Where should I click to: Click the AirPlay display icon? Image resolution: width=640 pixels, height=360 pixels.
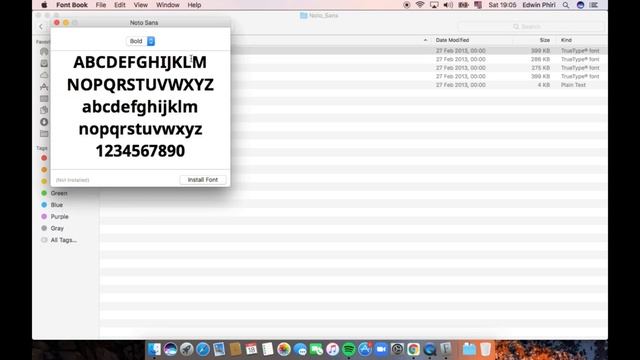(434, 5)
